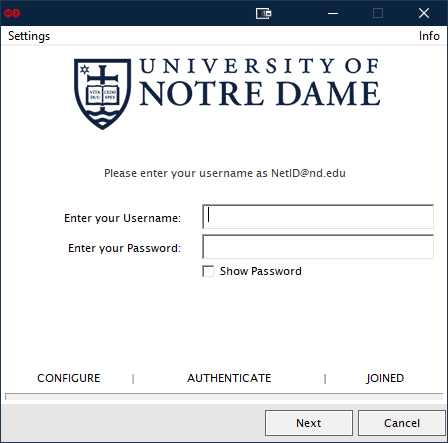Minimize the window
This screenshot has width=448, height=443.
tap(333, 13)
